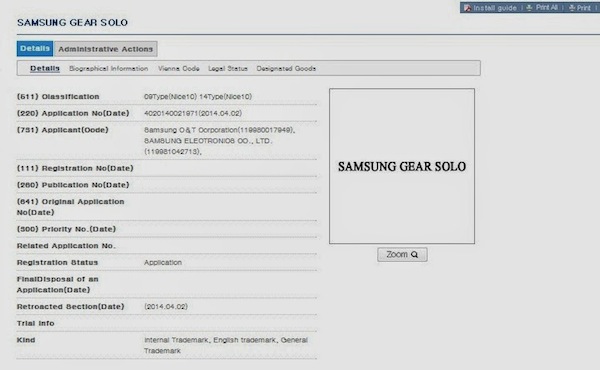Click the (260) Publication No(Date) label

(73, 185)
